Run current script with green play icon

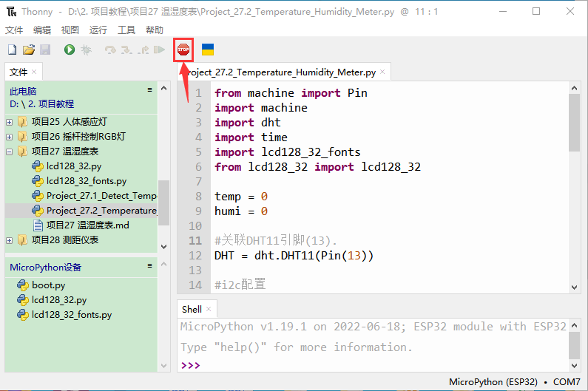click(x=69, y=50)
